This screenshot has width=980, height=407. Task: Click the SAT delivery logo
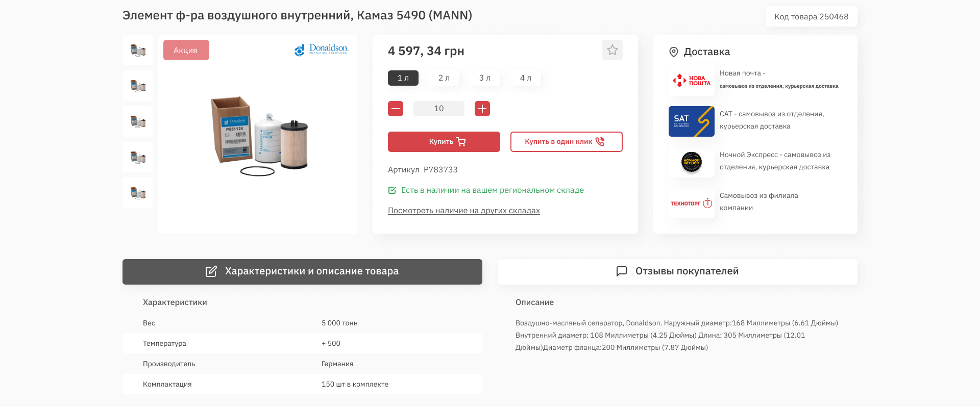(691, 121)
